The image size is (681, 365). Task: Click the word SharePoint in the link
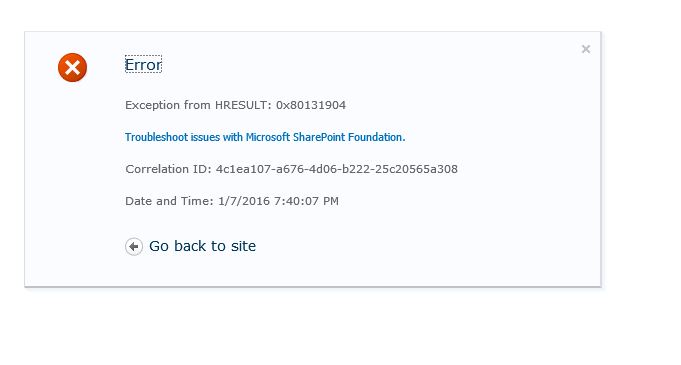pos(319,137)
